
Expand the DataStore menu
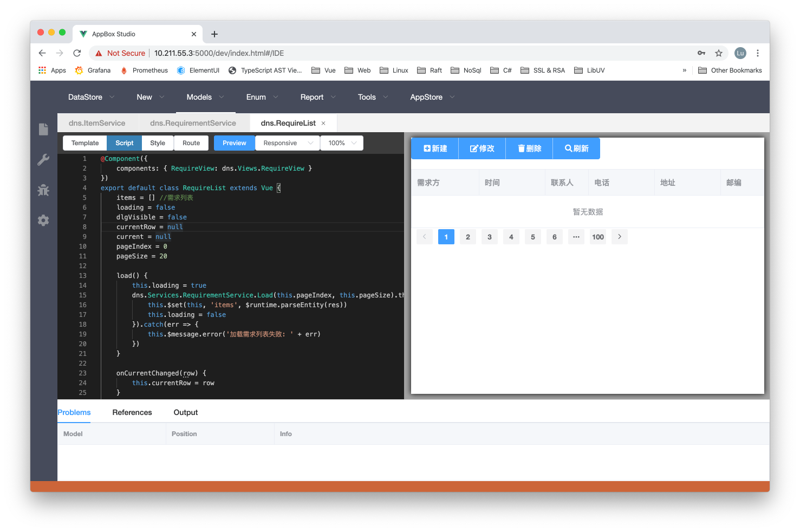pos(91,97)
